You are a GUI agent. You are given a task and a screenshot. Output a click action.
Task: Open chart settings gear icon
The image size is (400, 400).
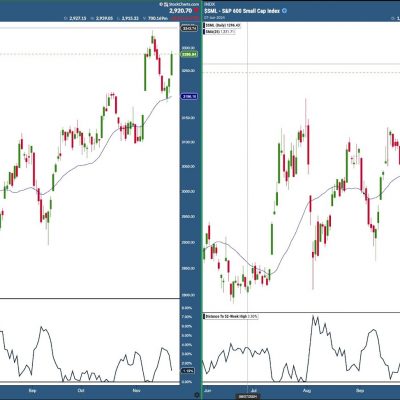coord(197,395)
